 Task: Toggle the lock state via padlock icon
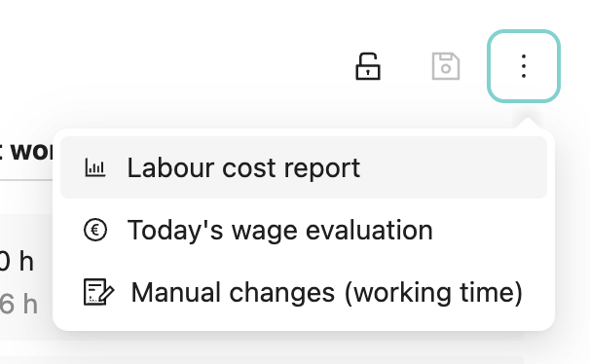[368, 66]
